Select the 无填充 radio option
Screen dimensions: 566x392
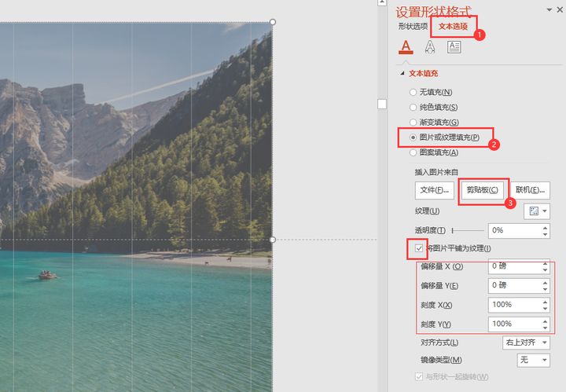click(x=413, y=93)
